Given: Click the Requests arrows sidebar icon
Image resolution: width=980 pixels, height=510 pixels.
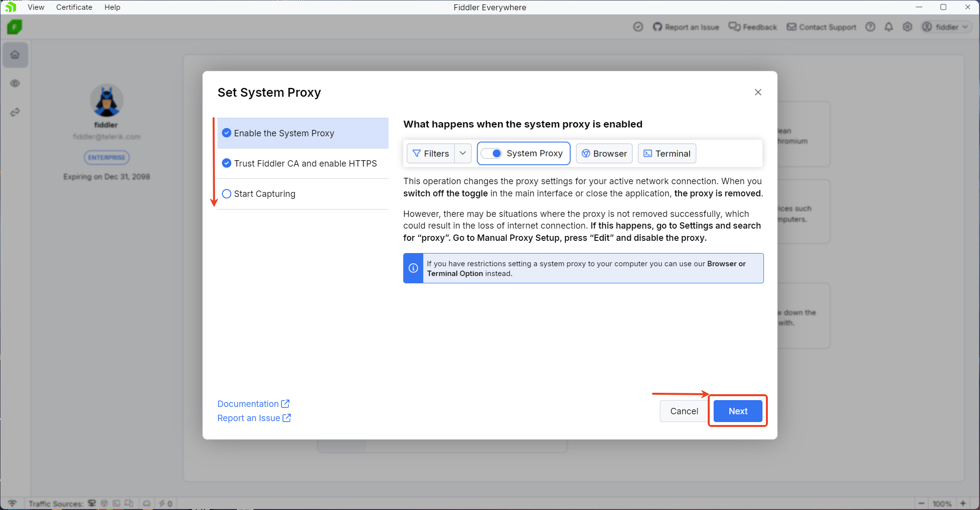Looking at the screenshot, I should [15, 112].
